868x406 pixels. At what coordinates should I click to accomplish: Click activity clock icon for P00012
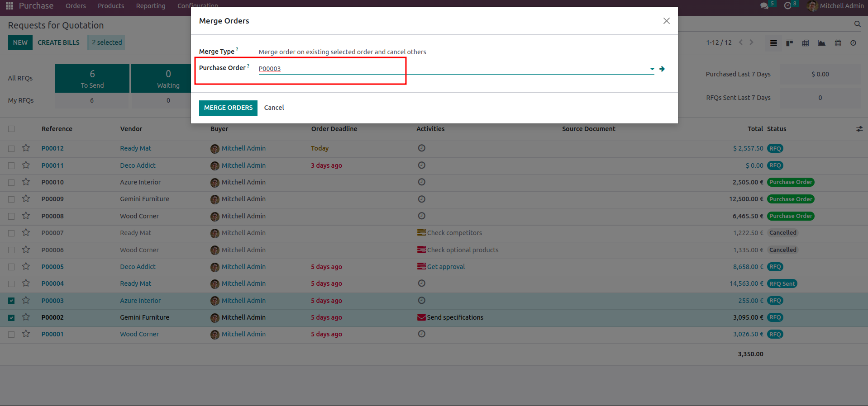click(421, 148)
